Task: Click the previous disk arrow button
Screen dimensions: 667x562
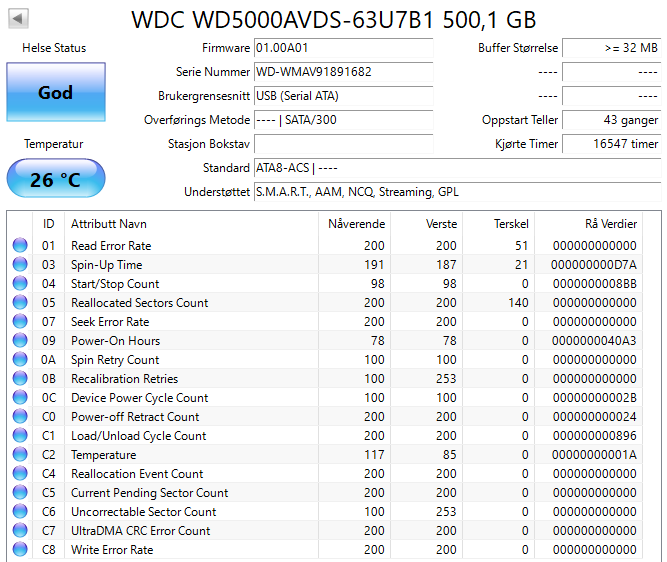Action: (x=19, y=19)
